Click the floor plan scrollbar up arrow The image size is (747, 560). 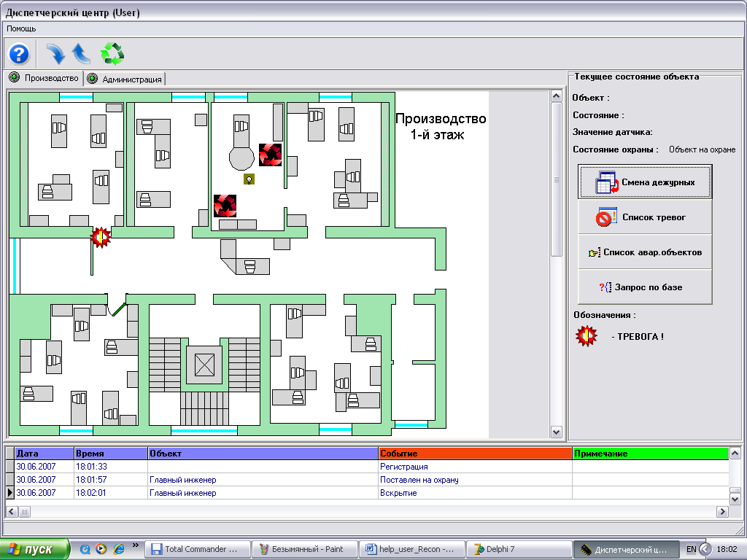click(x=556, y=96)
